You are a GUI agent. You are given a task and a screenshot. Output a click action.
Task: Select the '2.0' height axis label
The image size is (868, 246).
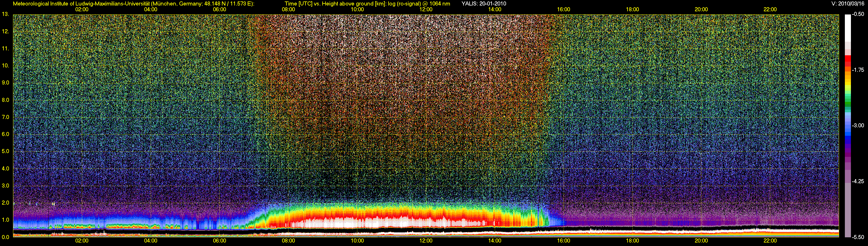click(5, 203)
